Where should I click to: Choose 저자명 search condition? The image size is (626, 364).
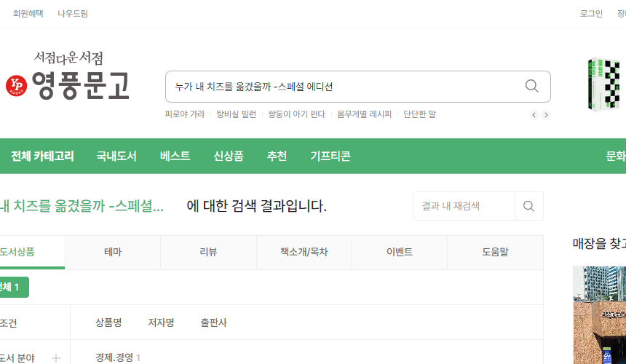[x=161, y=323]
